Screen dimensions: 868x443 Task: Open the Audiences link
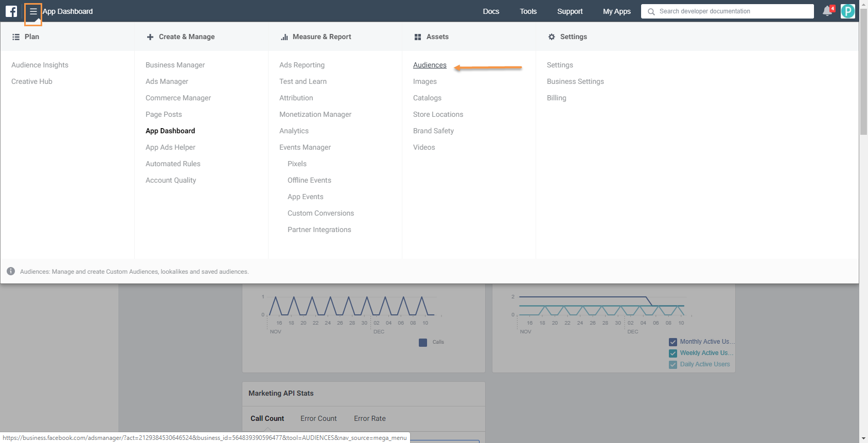[x=430, y=65]
